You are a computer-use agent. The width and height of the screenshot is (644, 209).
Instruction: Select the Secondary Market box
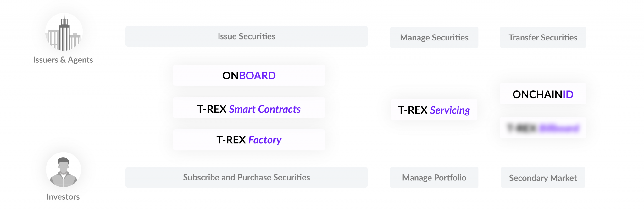[x=543, y=178]
